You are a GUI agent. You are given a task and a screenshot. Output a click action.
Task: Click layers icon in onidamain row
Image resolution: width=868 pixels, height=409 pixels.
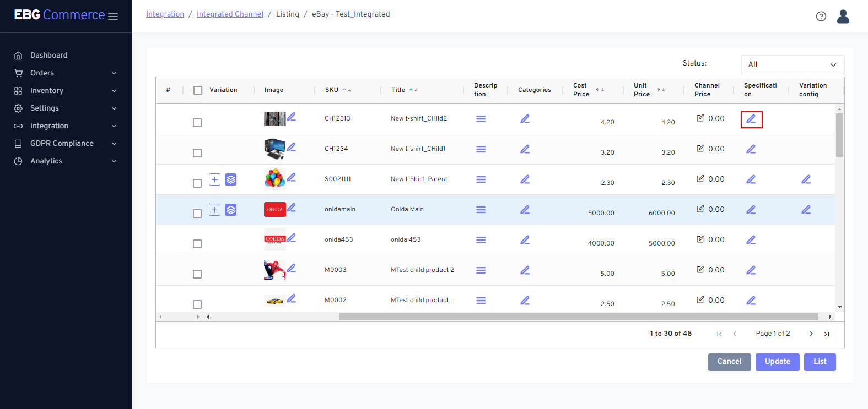pyautogui.click(x=231, y=210)
